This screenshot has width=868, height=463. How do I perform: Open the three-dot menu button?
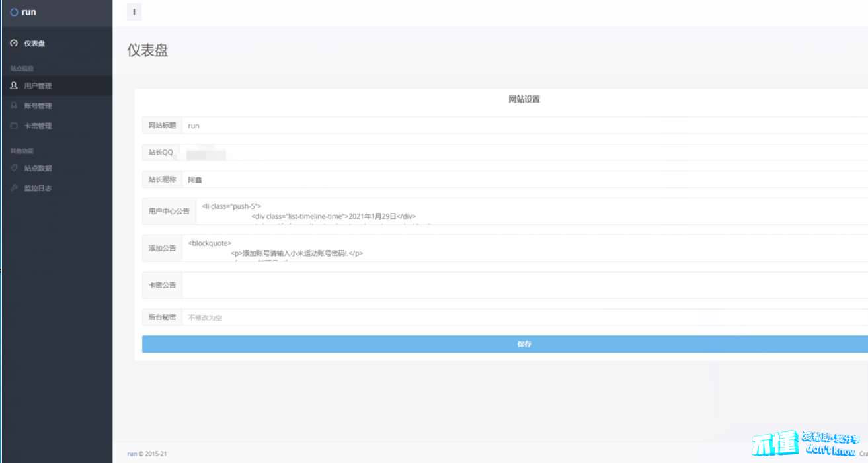point(134,12)
